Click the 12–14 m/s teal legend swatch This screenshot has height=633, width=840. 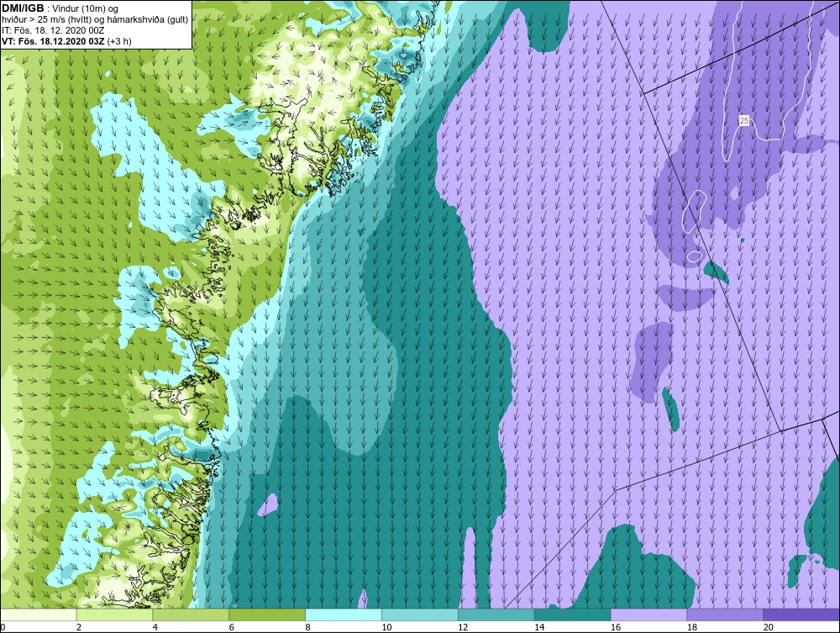pos(496,615)
